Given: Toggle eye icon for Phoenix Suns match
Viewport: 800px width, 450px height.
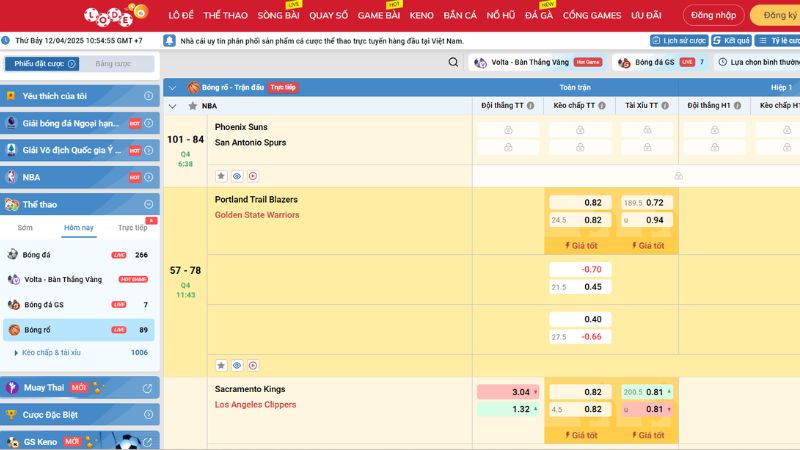Looking at the screenshot, I should point(237,176).
